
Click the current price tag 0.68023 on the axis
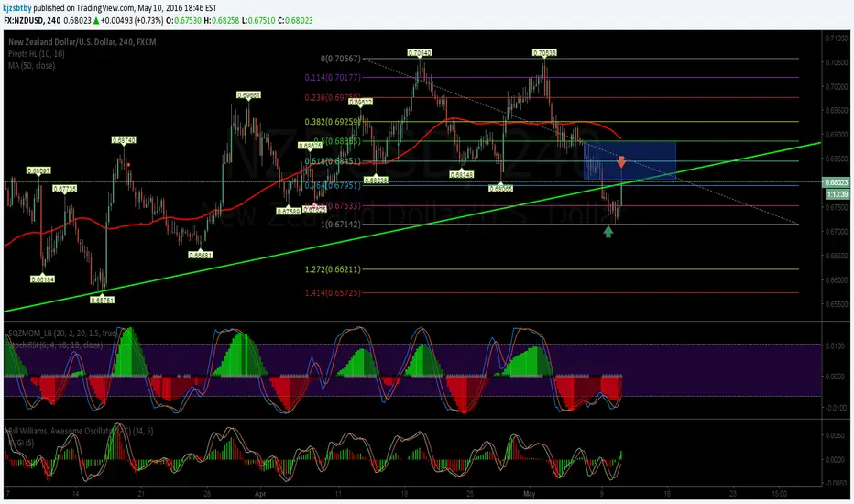coord(837,182)
